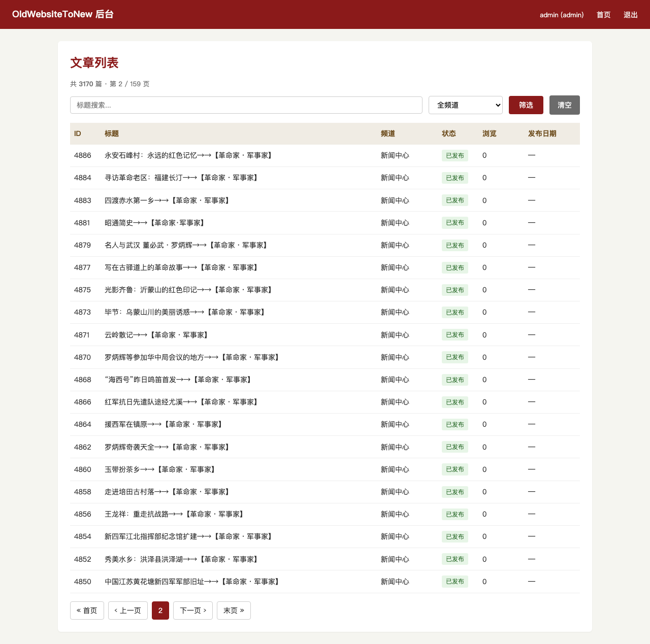This screenshot has width=650, height=644.
Task: Open the 全频道 channel dropdown
Action: pyautogui.click(x=466, y=105)
